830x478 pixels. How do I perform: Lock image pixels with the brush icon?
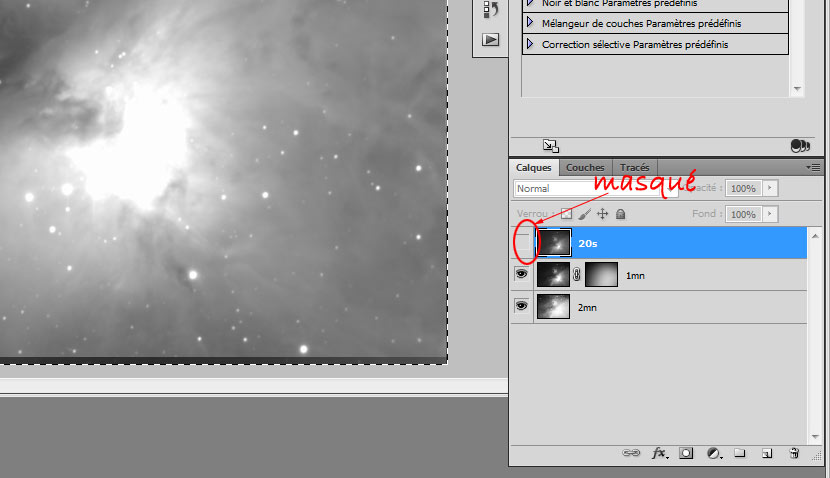coord(584,214)
